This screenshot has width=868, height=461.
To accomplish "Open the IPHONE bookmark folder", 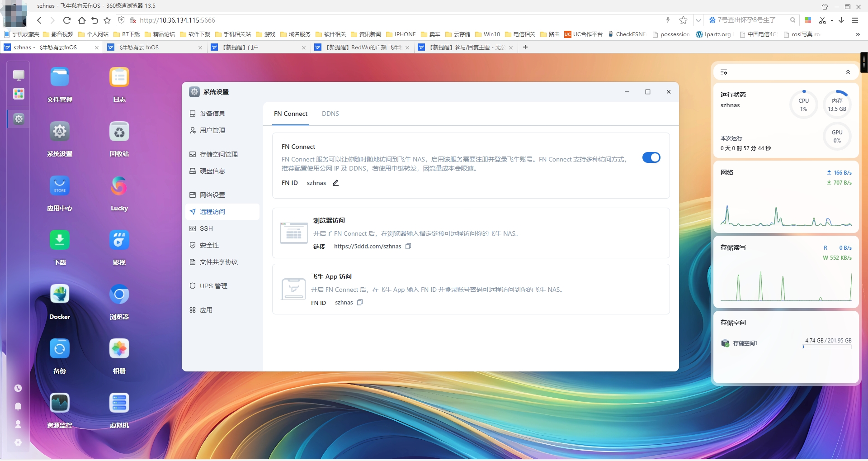I will [401, 34].
